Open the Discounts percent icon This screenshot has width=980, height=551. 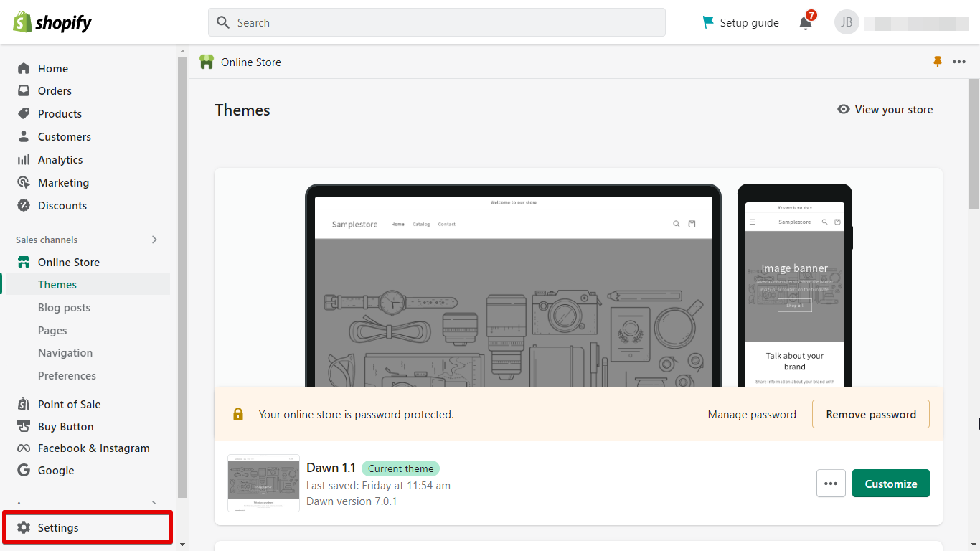pos(24,205)
